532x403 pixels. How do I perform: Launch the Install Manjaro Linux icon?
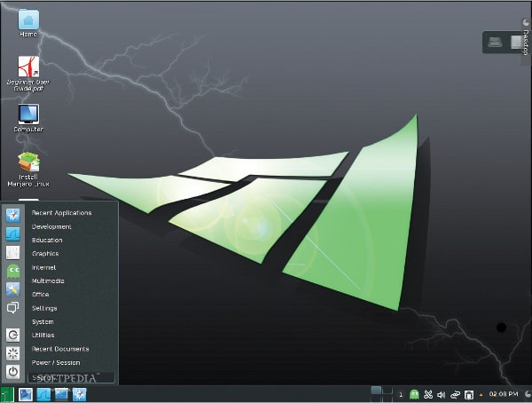pos(28,169)
